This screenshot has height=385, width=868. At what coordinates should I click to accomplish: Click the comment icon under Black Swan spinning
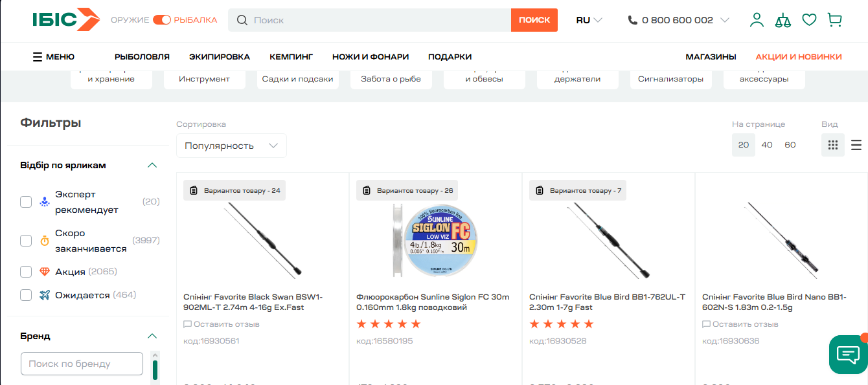[x=188, y=324]
